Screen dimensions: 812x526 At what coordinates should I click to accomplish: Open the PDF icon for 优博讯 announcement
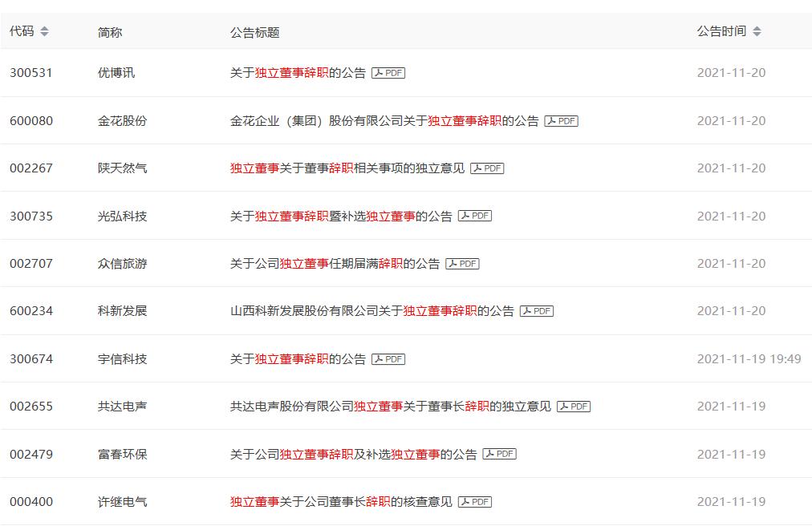tap(390, 72)
